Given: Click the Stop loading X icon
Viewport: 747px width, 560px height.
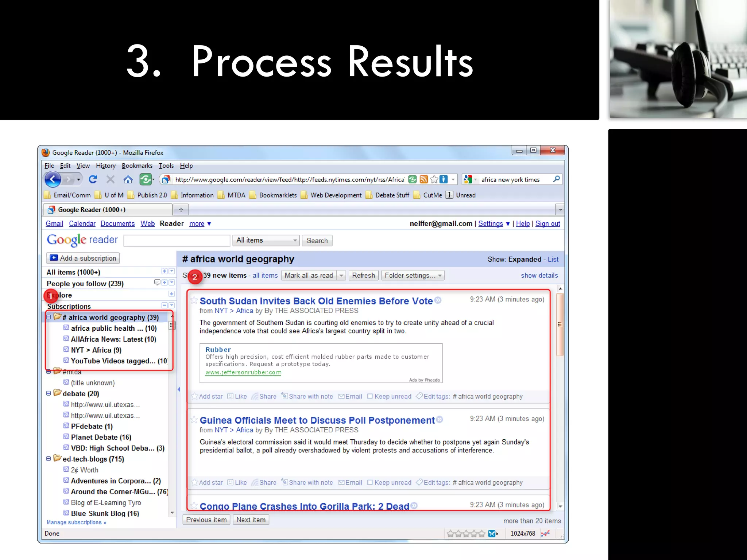Looking at the screenshot, I should point(111,179).
